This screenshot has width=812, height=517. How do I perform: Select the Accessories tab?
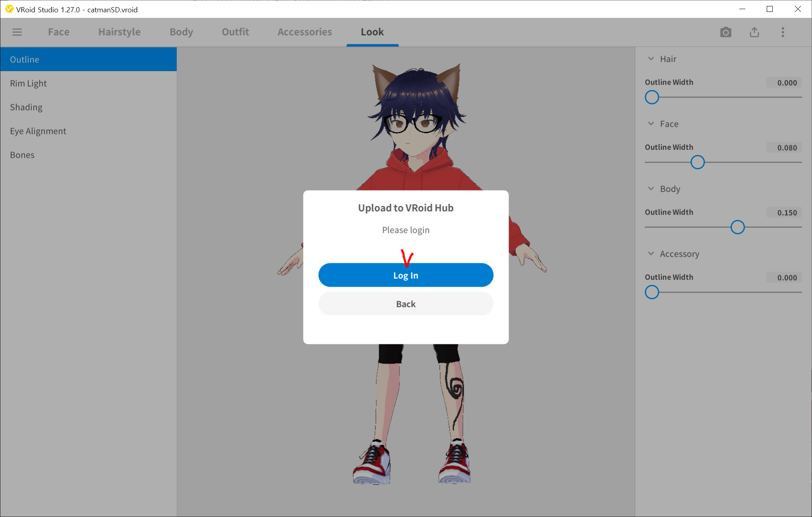pos(305,32)
